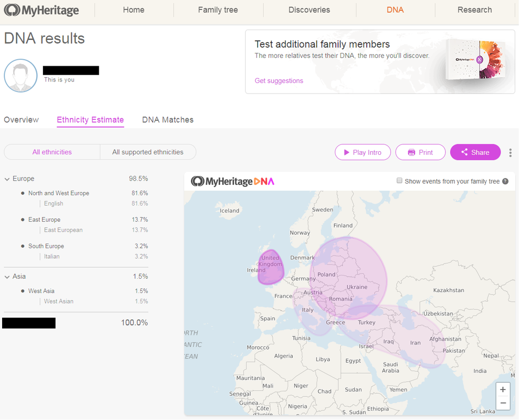Click the Print button

[420, 152]
